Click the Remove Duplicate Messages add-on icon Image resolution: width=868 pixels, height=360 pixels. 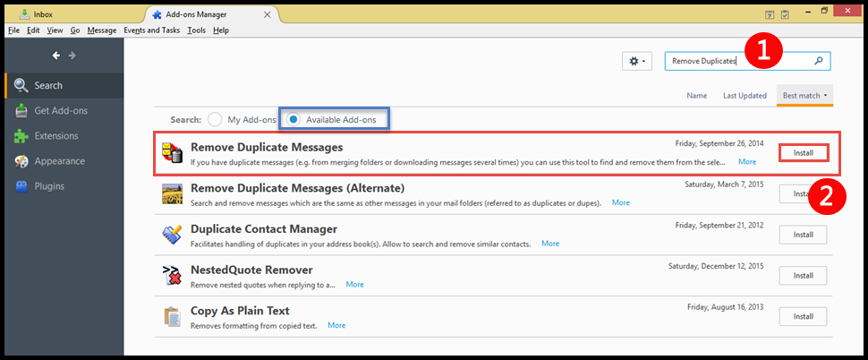172,153
